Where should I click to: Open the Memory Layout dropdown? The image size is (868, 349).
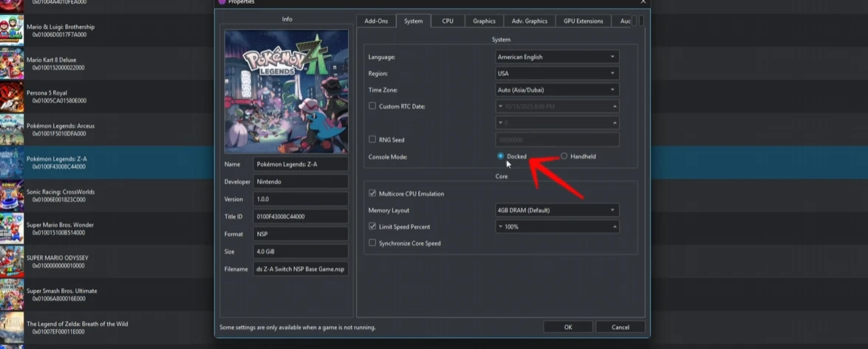[x=557, y=210]
